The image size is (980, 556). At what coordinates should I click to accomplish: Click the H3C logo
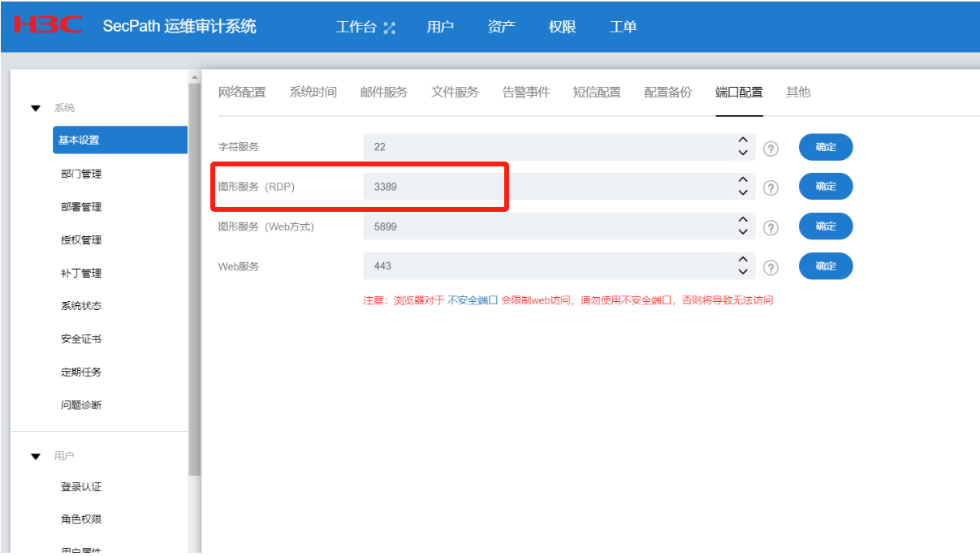click(48, 25)
